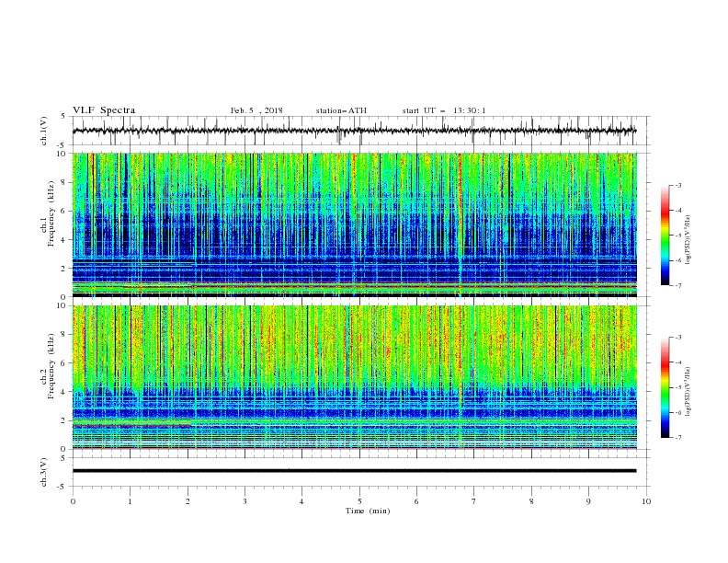
Task: Click inside the ch.2 spectrogram panel
Action: (354, 377)
